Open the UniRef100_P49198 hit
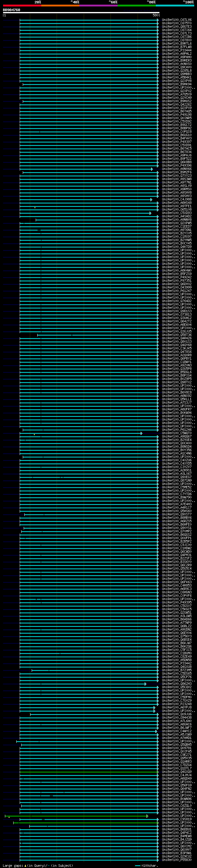The image size is (197, 868). click(176, 115)
